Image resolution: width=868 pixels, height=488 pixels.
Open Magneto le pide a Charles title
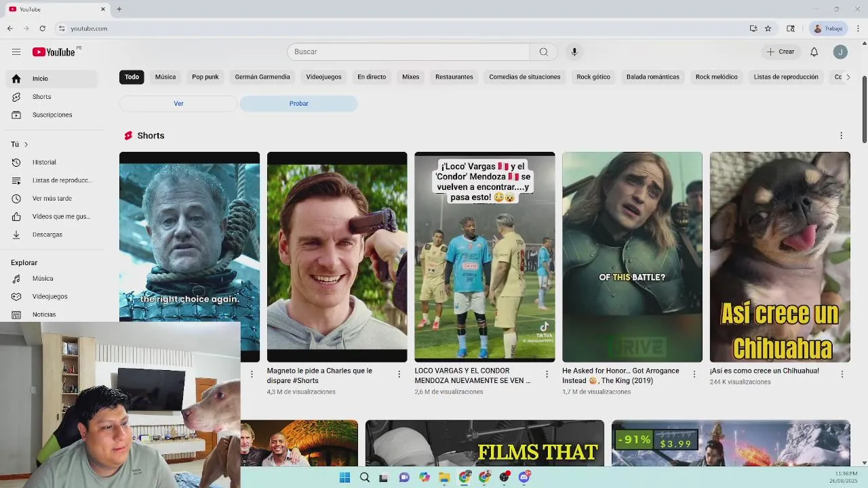click(x=319, y=375)
